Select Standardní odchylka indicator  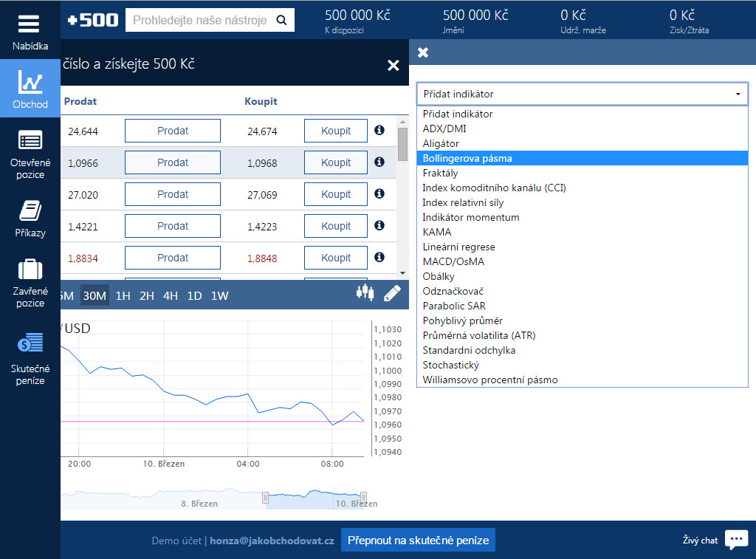[582, 350]
